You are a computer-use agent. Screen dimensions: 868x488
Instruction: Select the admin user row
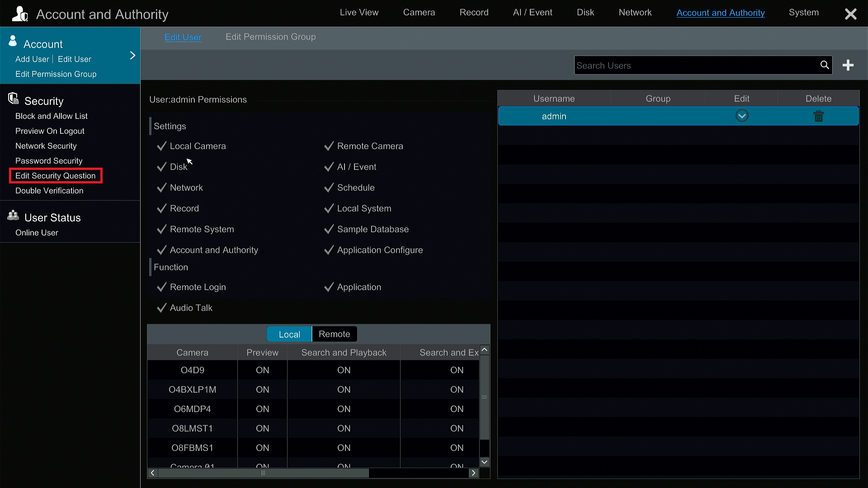pyautogui.click(x=678, y=116)
